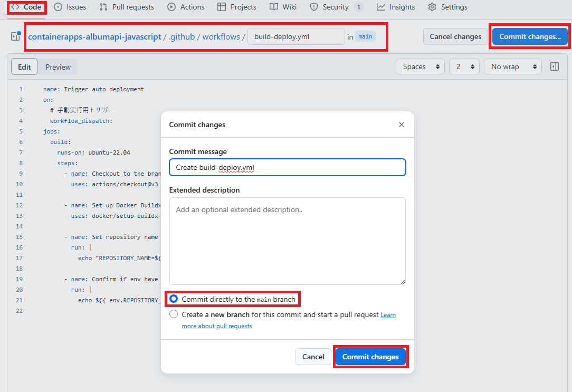Click the 'steps:' code line
The image size is (572, 392).
(x=67, y=163)
